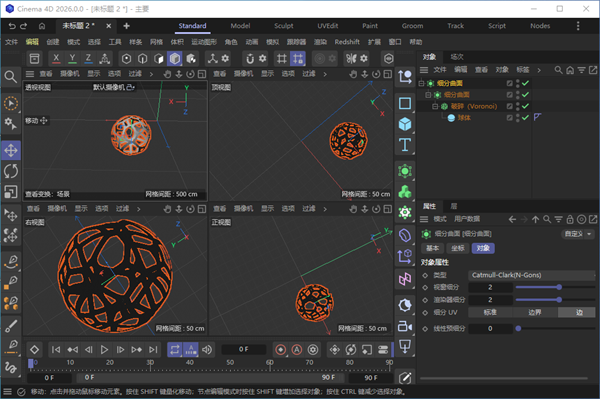This screenshot has height=399, width=600.
Task: Click the coordinate system icon next to Z
Action: (x=104, y=59)
